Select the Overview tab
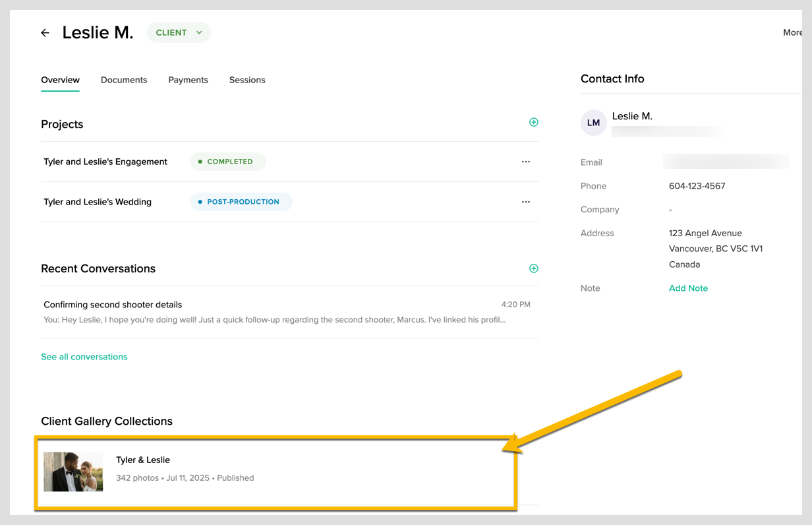This screenshot has width=812, height=525. click(60, 80)
